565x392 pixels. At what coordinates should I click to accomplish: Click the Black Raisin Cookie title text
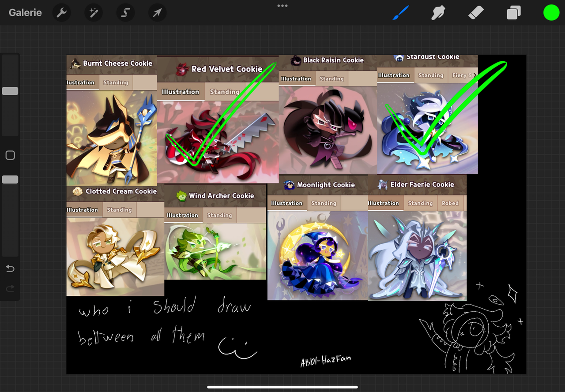[333, 60]
